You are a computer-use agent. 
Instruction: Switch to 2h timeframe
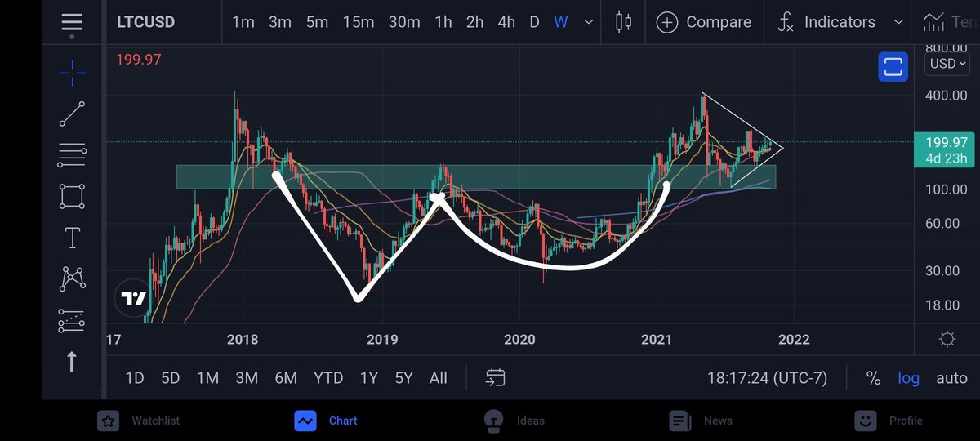coord(475,22)
